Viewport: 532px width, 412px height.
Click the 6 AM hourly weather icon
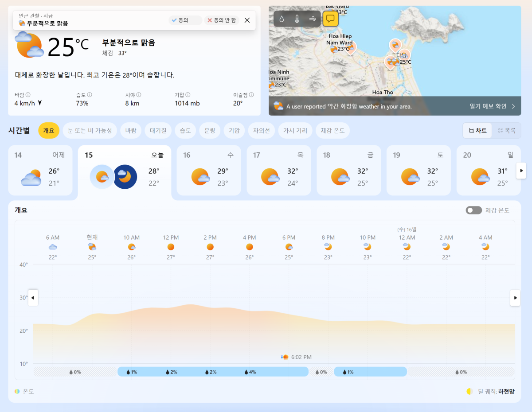tap(53, 247)
